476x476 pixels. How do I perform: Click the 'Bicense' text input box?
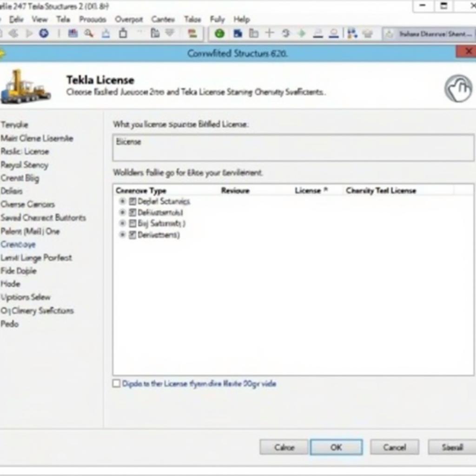293,147
